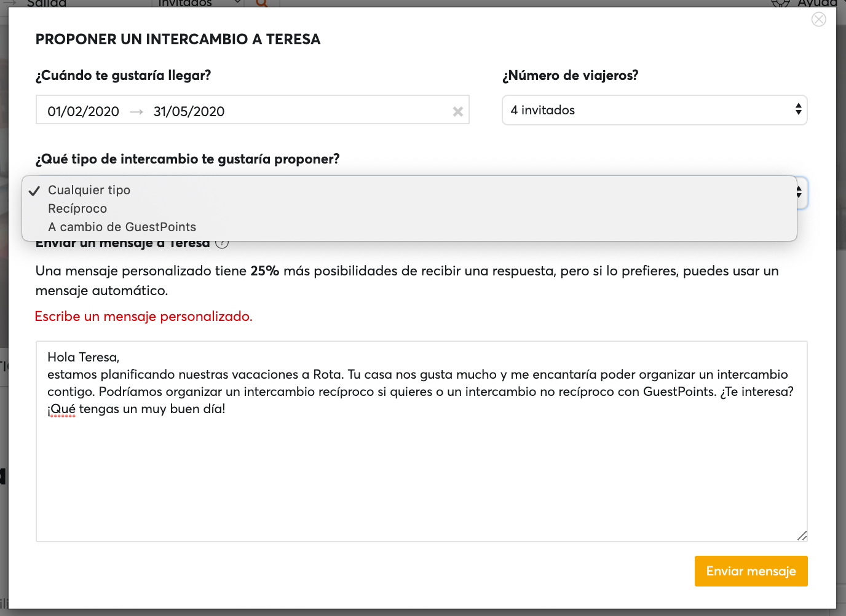The height and width of the screenshot is (616, 846).
Task: Choose 'Recíproco' exchange type
Action: tap(409, 208)
